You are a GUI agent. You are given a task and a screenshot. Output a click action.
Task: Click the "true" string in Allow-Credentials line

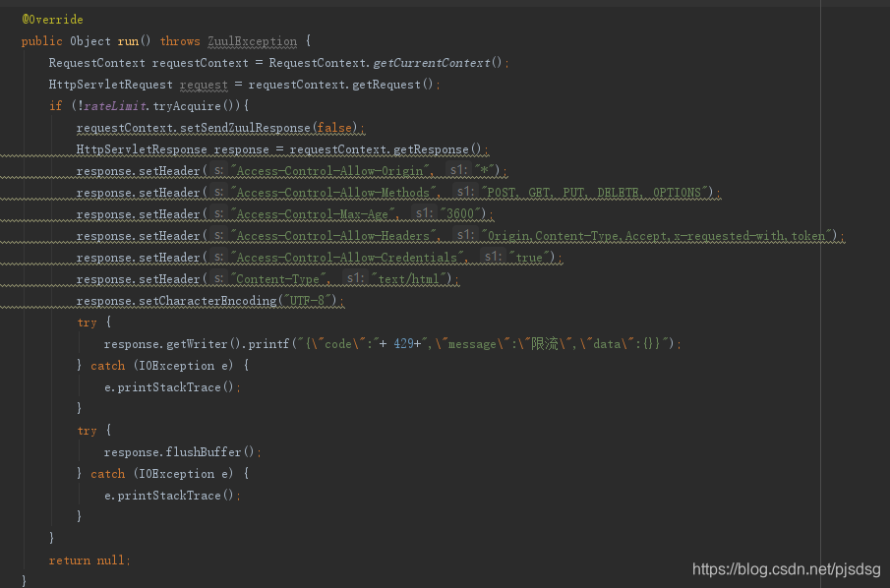pyautogui.click(x=529, y=257)
